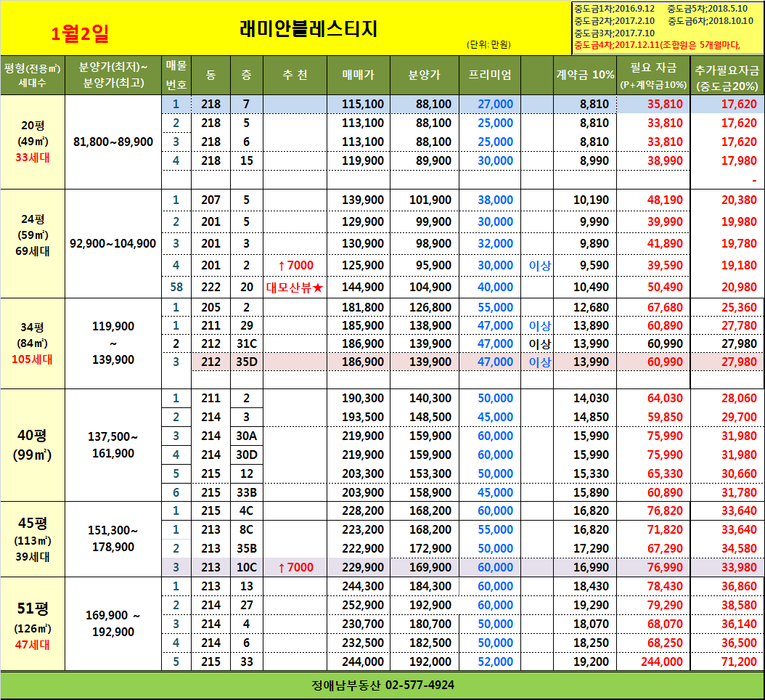Click the 추천 note 대모산뷰★
Viewport: 765px width, 700px height.
[295, 287]
